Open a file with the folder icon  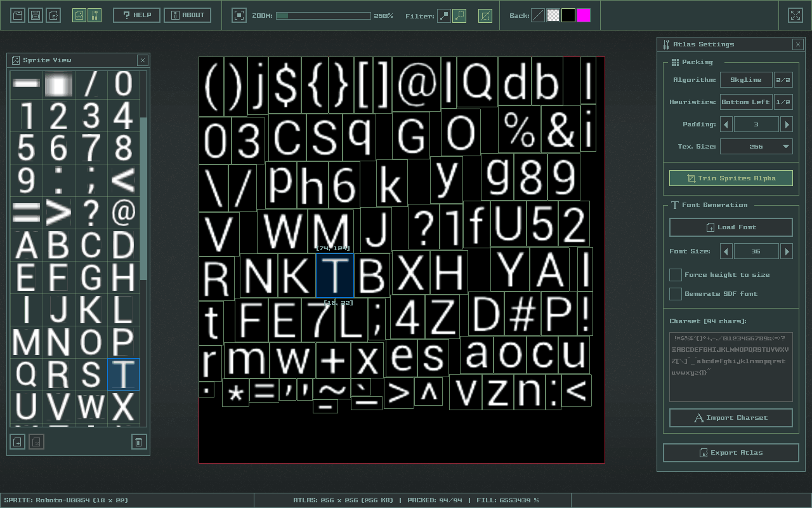pos(18,15)
